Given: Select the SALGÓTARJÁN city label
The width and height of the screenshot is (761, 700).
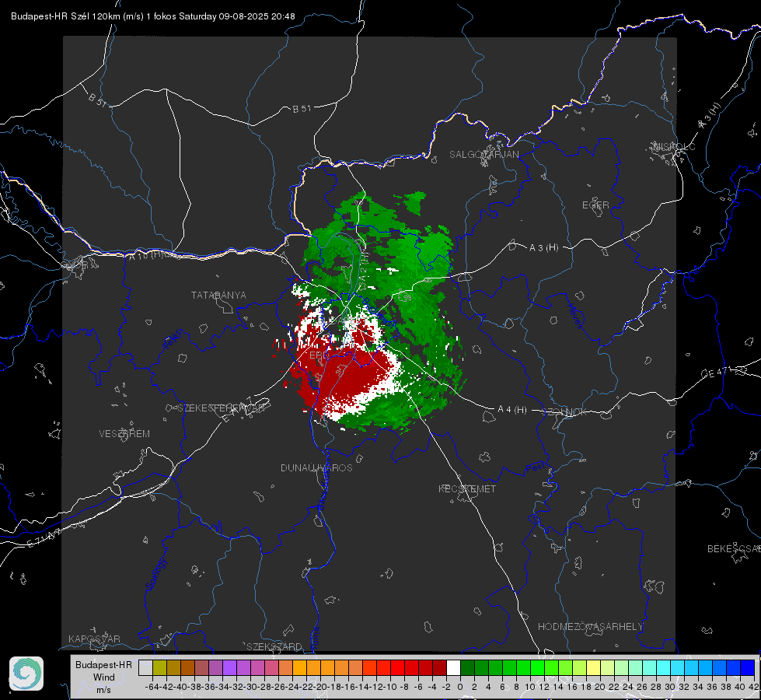Looking at the screenshot, I should pos(483,155).
